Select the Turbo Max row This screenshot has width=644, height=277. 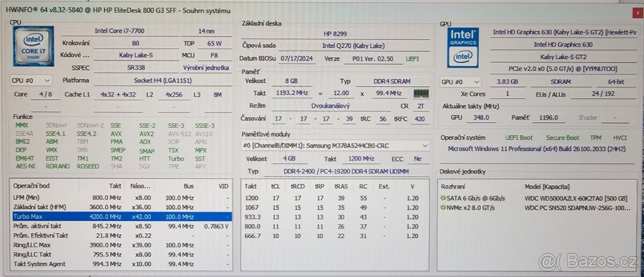(x=122, y=217)
